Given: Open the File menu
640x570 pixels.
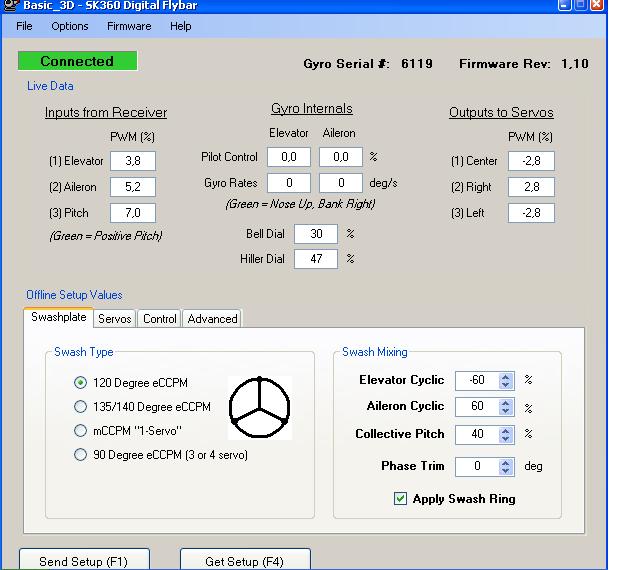Looking at the screenshot, I should tap(24, 26).
